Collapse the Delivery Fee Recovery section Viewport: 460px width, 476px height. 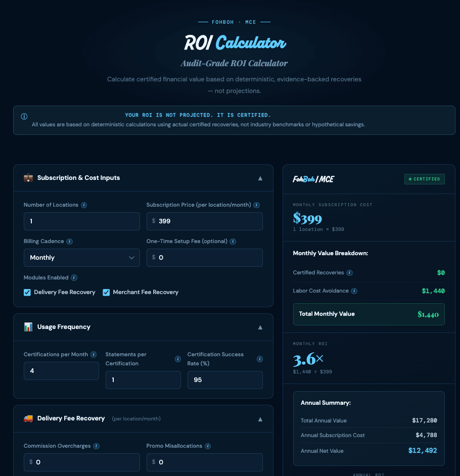coord(260,419)
